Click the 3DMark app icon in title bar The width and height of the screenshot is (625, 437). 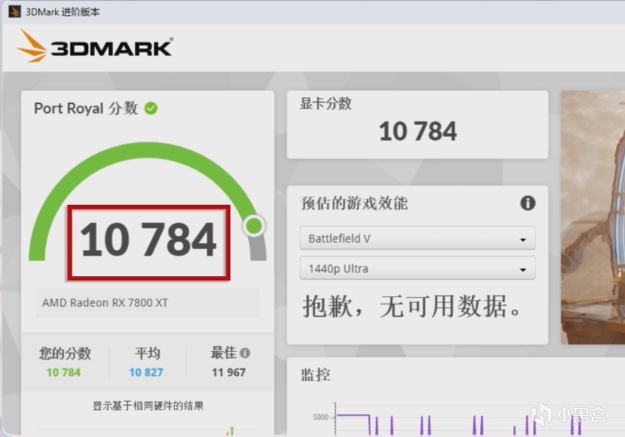[x=14, y=12]
